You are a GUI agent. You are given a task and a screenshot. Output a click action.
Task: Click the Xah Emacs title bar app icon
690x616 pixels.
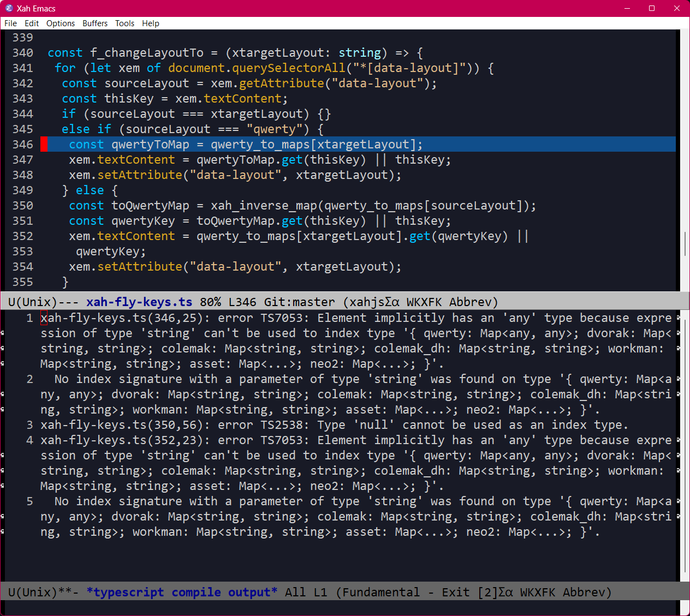coord(9,8)
